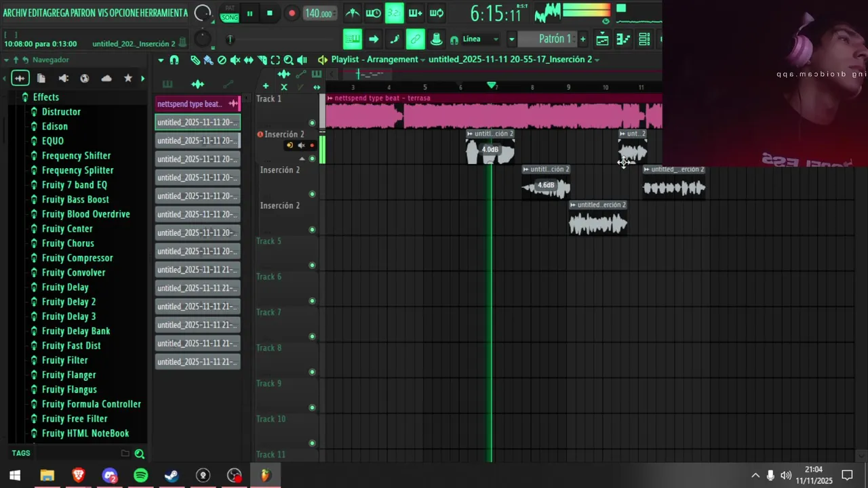Open the Playlist view button
Viewport: 868px width, 488px height.
point(601,39)
